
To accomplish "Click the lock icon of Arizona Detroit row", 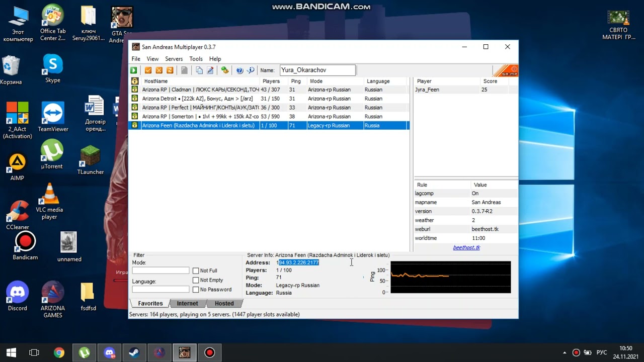I will pos(135,99).
